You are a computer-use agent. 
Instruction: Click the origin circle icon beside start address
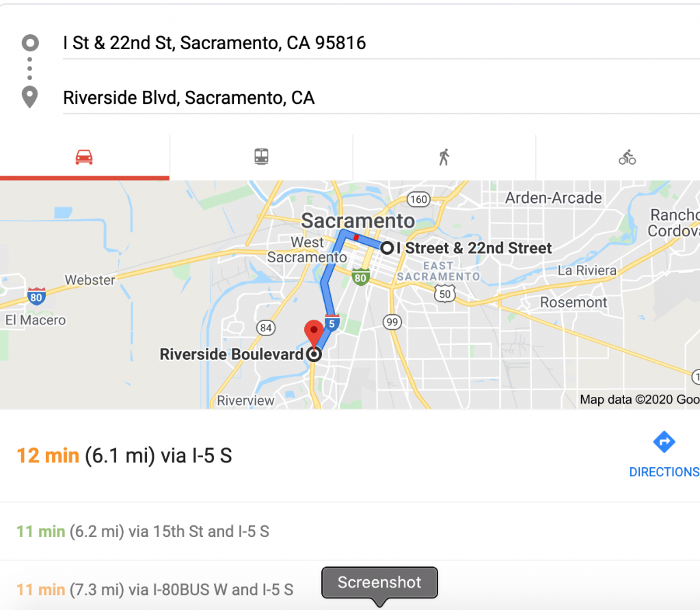[x=30, y=44]
